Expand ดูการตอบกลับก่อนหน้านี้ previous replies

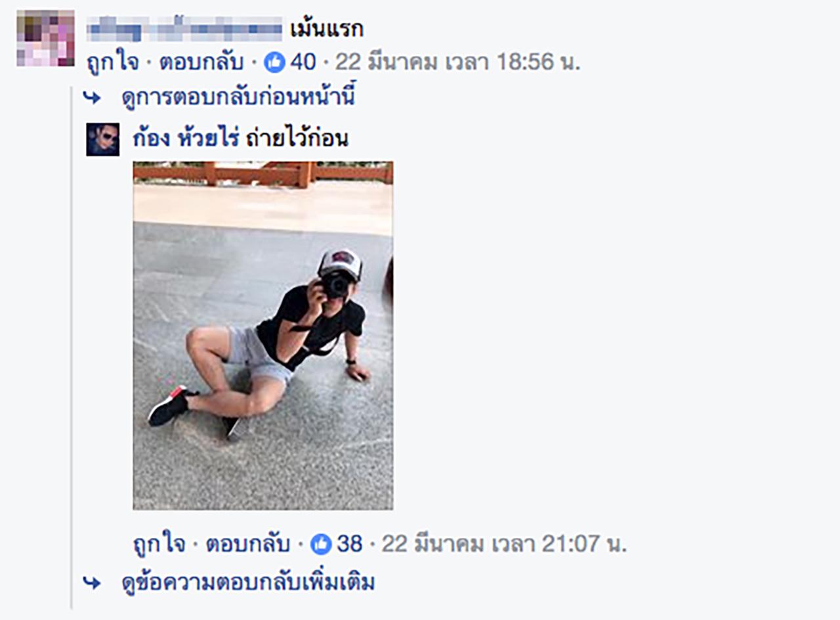238,99
